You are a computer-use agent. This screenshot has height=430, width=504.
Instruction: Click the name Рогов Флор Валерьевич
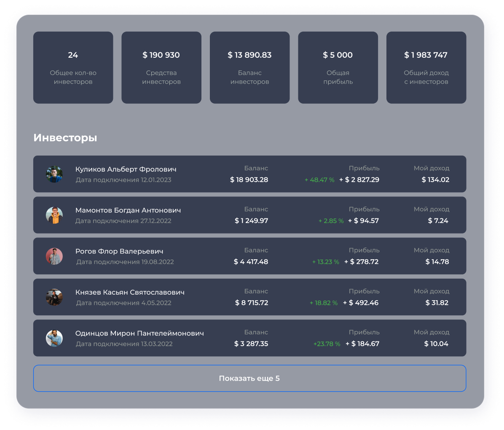(x=119, y=251)
